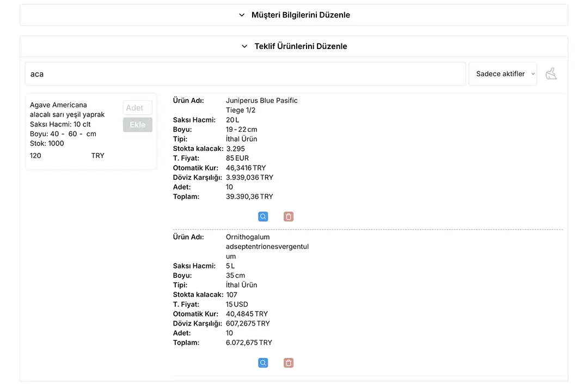Expand the Müşteri Bilgilerini Düzenle section title
Image resolution: width=588 pixels, height=390 pixels.
[301, 15]
